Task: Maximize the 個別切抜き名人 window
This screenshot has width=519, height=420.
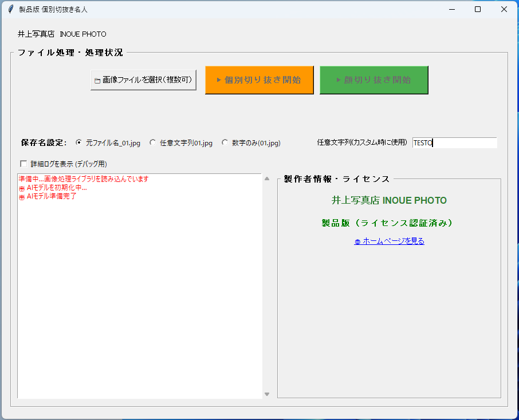Action: [x=478, y=9]
